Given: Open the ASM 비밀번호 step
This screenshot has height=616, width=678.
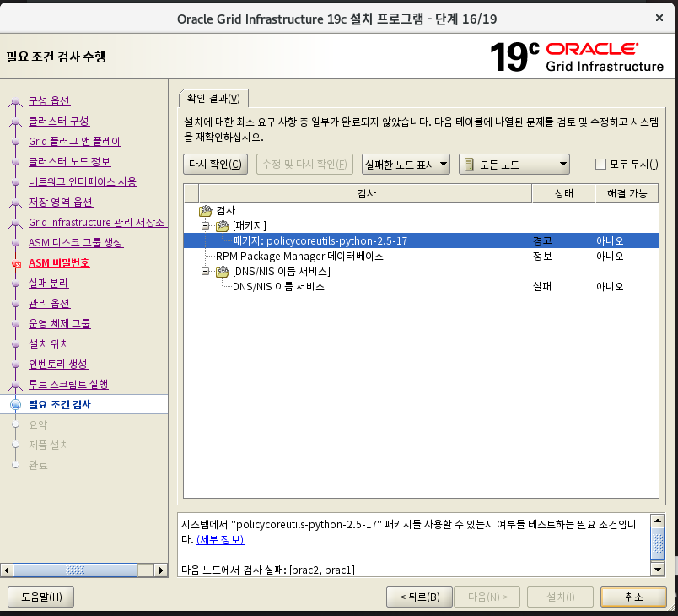Looking at the screenshot, I should point(59,263).
